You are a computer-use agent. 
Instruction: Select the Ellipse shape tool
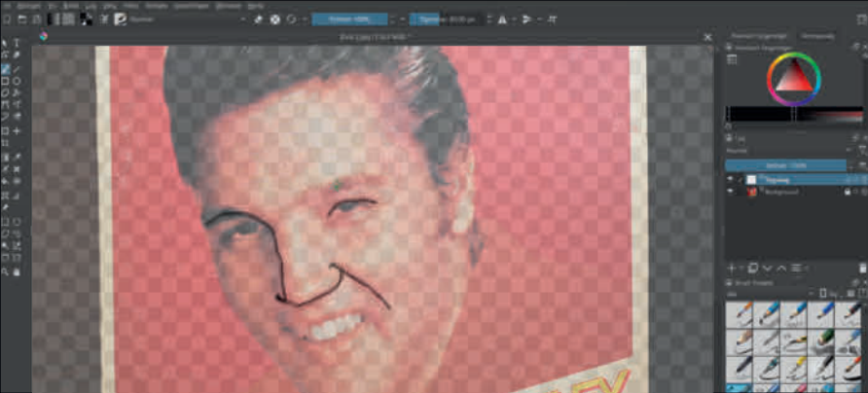(17, 82)
